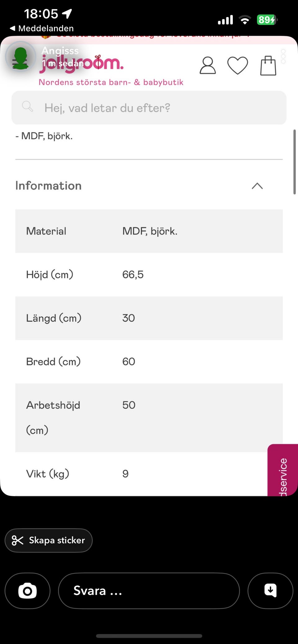This screenshot has height=644, width=298.
Task: Open the user account icon
Action: click(x=207, y=65)
